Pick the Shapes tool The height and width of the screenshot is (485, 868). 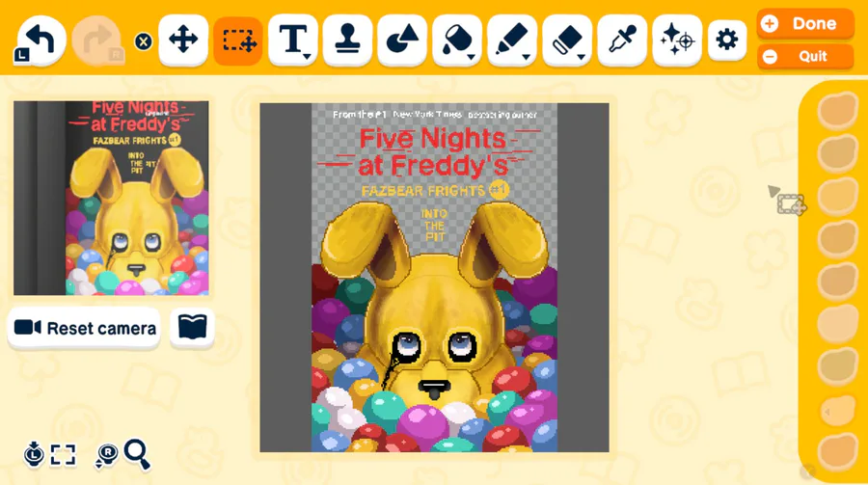pyautogui.click(x=402, y=40)
